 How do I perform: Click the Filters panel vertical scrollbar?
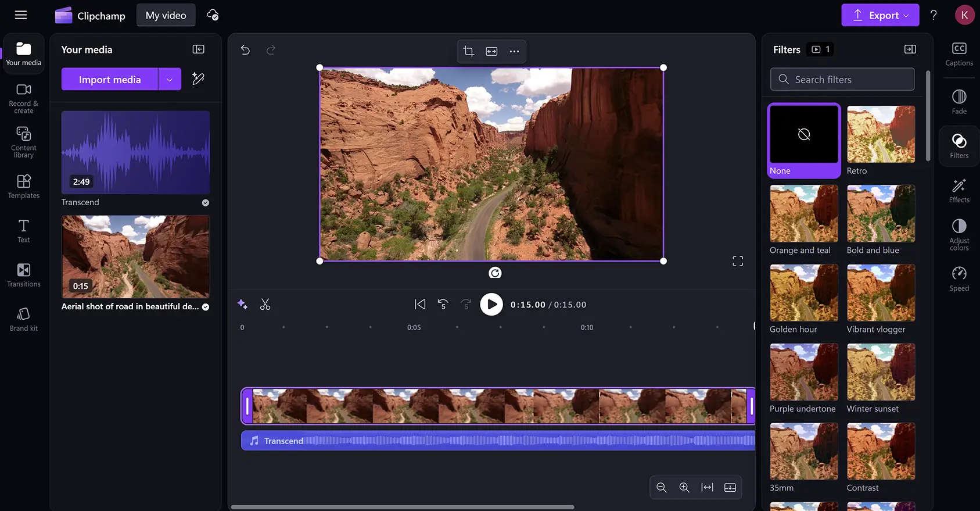tap(928, 116)
